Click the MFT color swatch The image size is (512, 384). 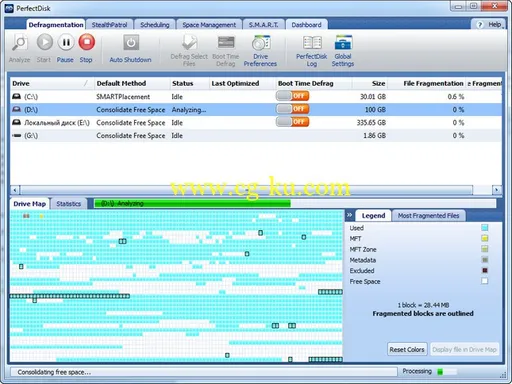tap(485, 238)
